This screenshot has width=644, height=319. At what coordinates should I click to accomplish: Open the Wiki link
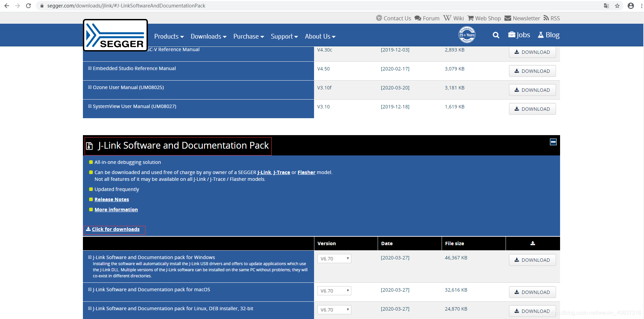tap(453, 18)
